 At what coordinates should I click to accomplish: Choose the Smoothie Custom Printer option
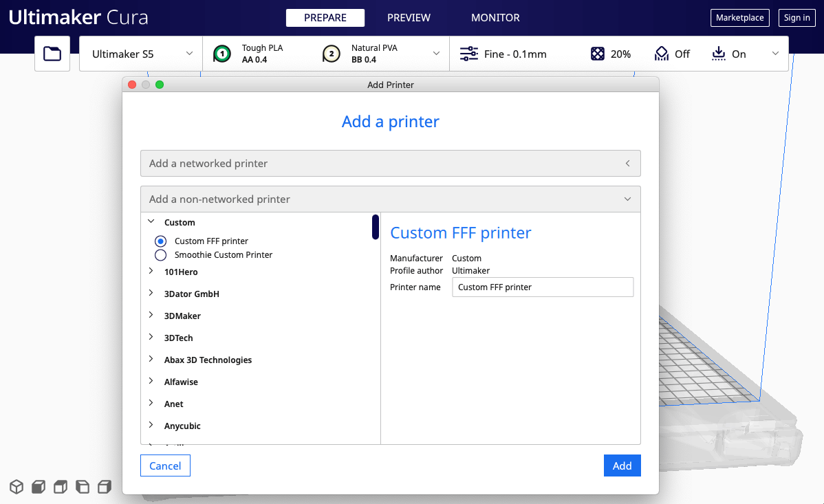point(160,254)
